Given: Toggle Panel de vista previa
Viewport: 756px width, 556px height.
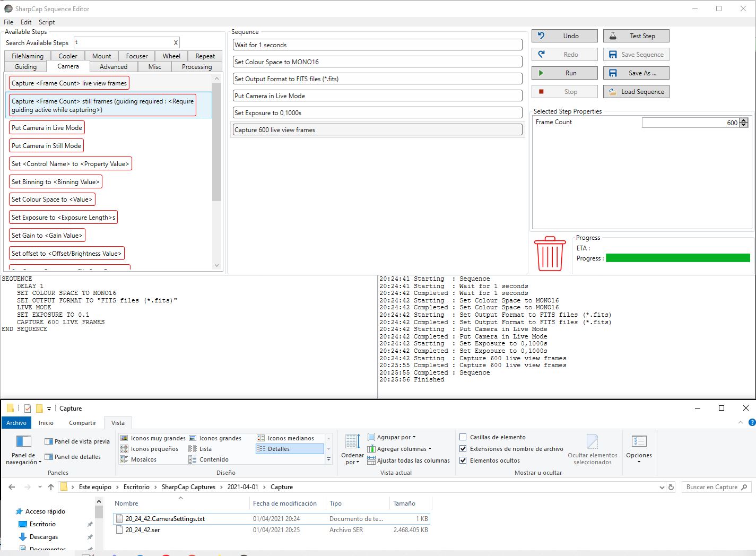Looking at the screenshot, I should tap(77, 441).
